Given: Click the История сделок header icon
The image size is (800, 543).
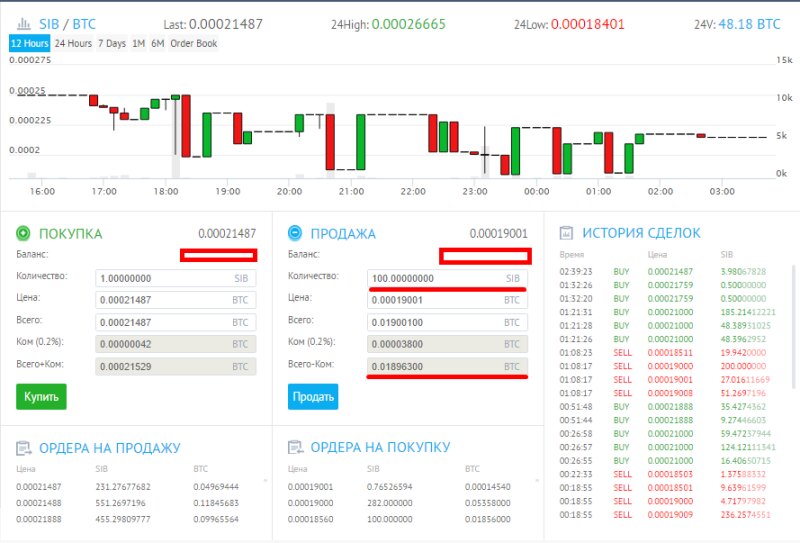Looking at the screenshot, I should coord(566,233).
